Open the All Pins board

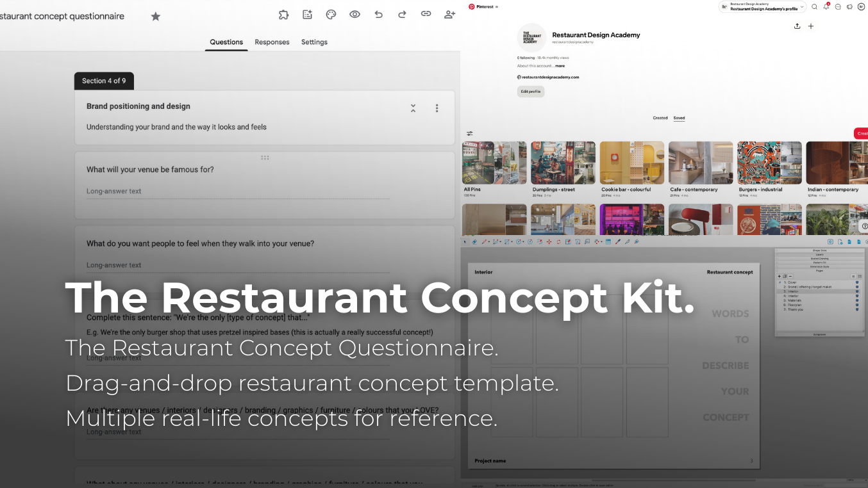494,169
